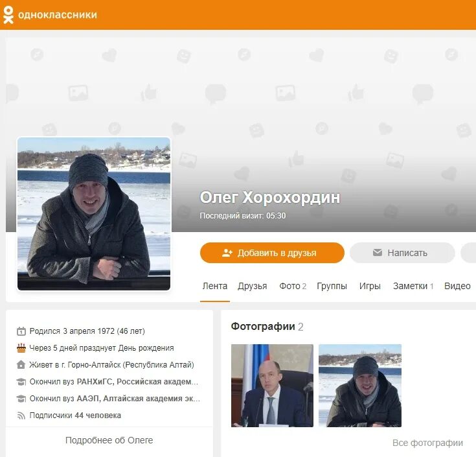
Task: Click the add-person icon in Добавить в друзья
Action: coord(227,253)
